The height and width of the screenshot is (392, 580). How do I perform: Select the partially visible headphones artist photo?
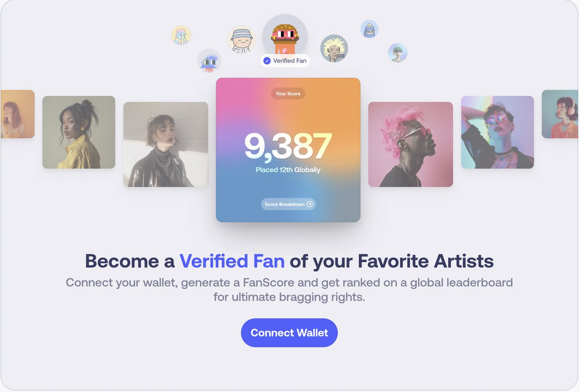pyautogui.click(x=561, y=114)
